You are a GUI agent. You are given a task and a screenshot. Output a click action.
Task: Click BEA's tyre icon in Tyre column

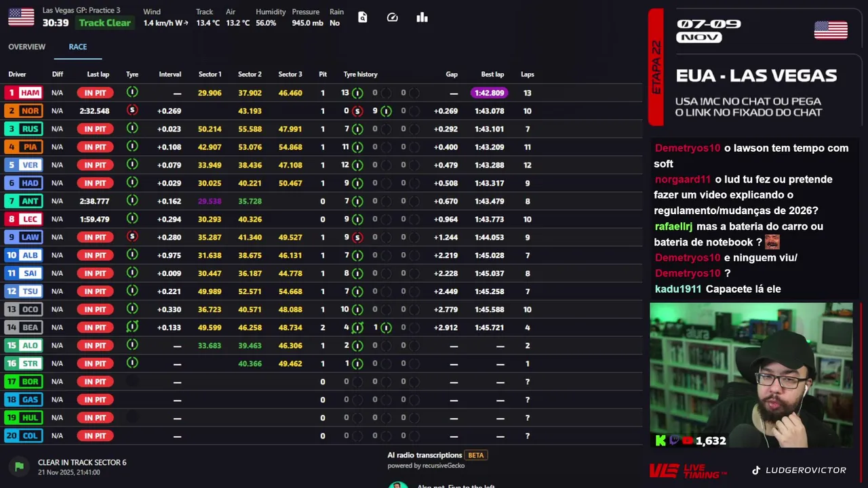click(132, 327)
